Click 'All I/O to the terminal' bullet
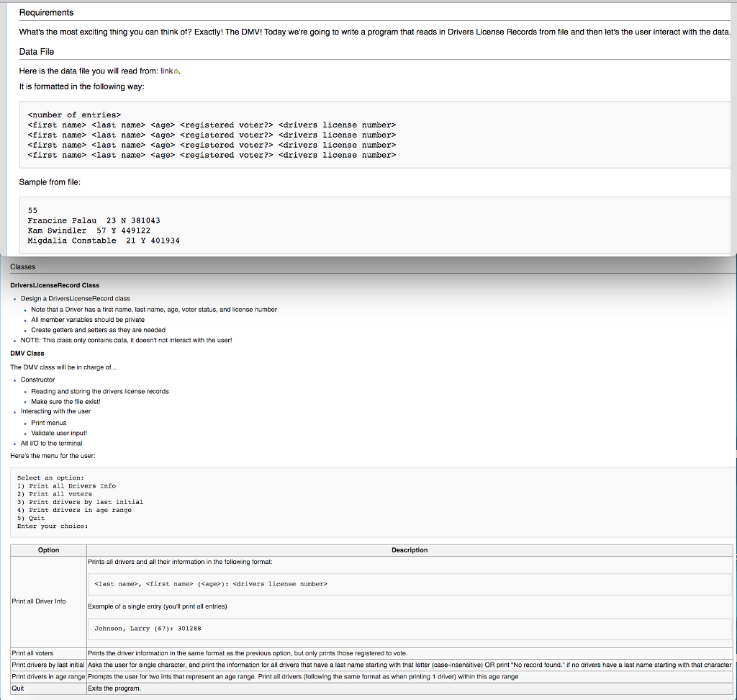The height and width of the screenshot is (700, 737). [x=51, y=443]
